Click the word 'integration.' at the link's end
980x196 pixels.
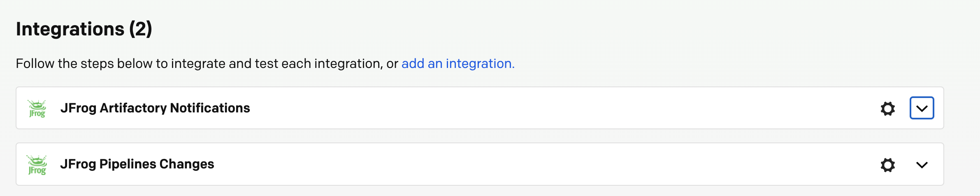(x=480, y=63)
